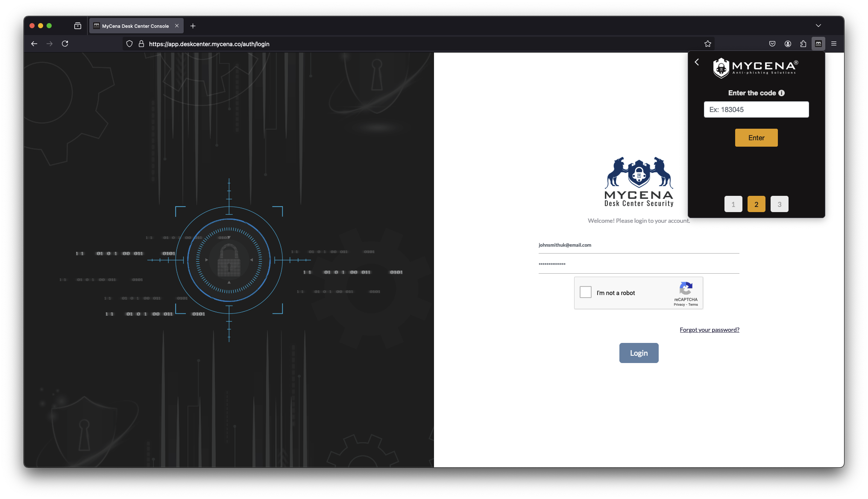Open the Firefox extensions puzzle icon
Screen dimensions: 868x499
(x=803, y=44)
